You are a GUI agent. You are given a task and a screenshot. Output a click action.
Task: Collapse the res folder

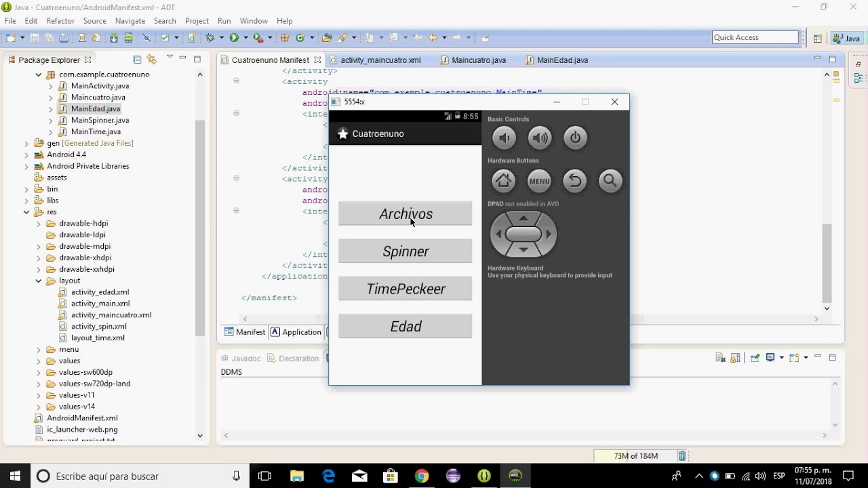pos(26,212)
